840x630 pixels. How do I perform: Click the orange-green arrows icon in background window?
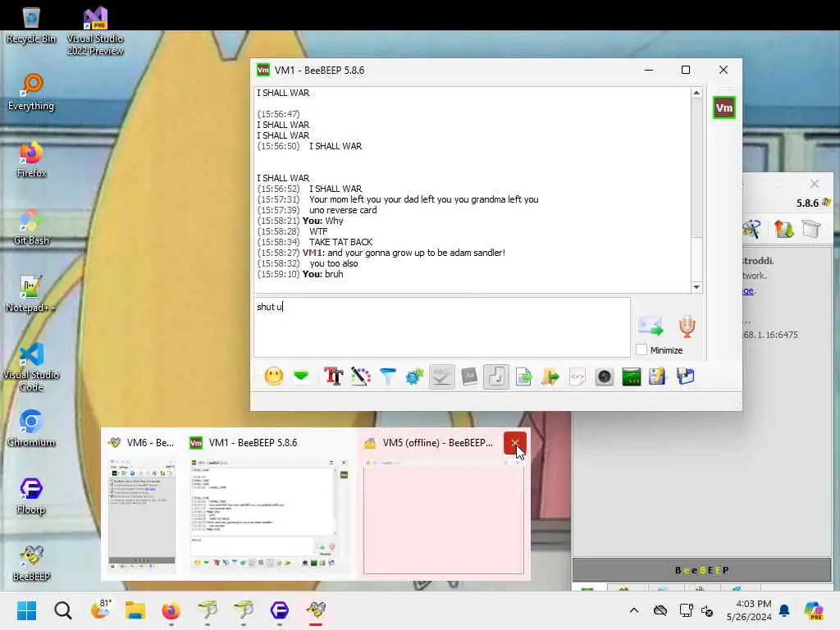783,230
